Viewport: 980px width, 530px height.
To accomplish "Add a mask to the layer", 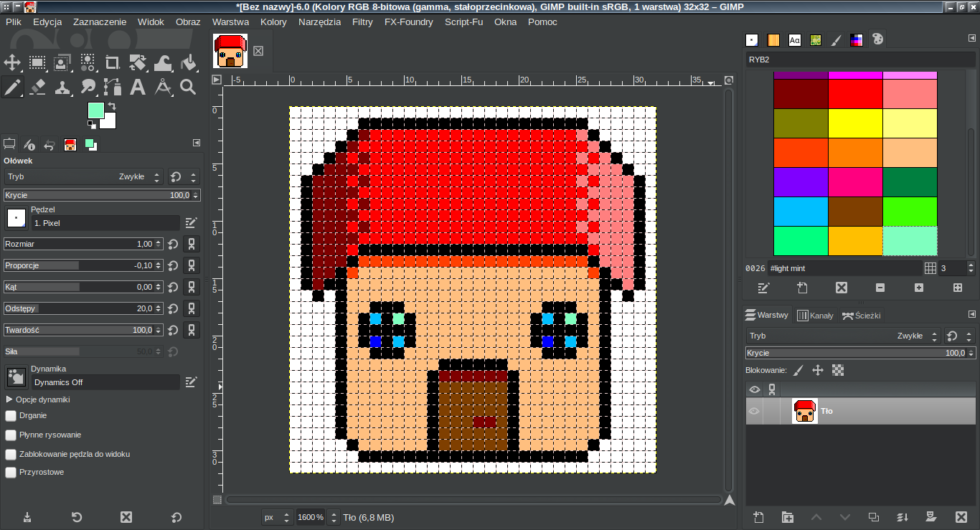I will click(931, 517).
